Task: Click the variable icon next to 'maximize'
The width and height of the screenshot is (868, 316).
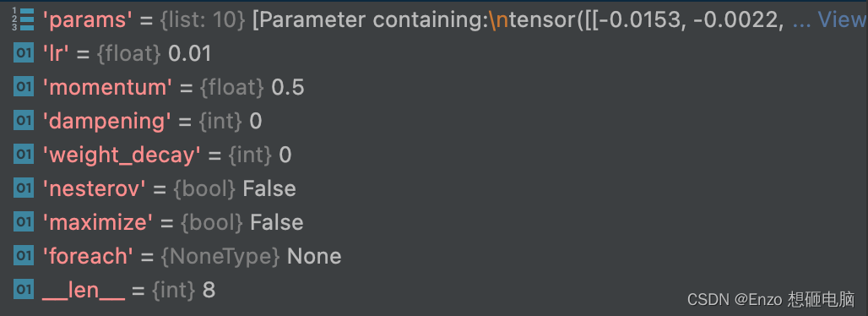Action: point(24,222)
